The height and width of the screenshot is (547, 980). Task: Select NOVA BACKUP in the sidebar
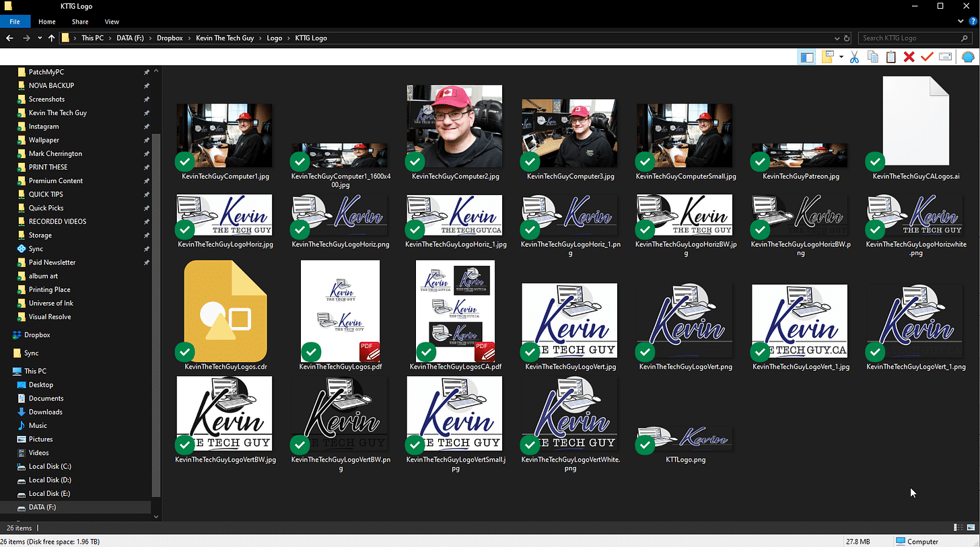click(51, 85)
